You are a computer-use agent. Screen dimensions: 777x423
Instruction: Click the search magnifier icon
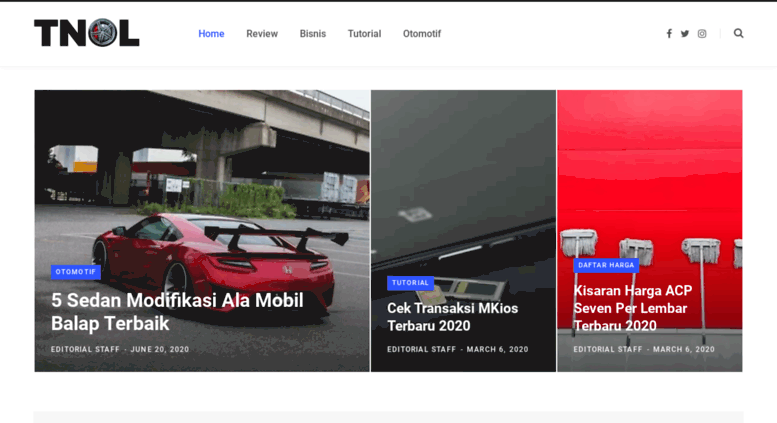(738, 33)
